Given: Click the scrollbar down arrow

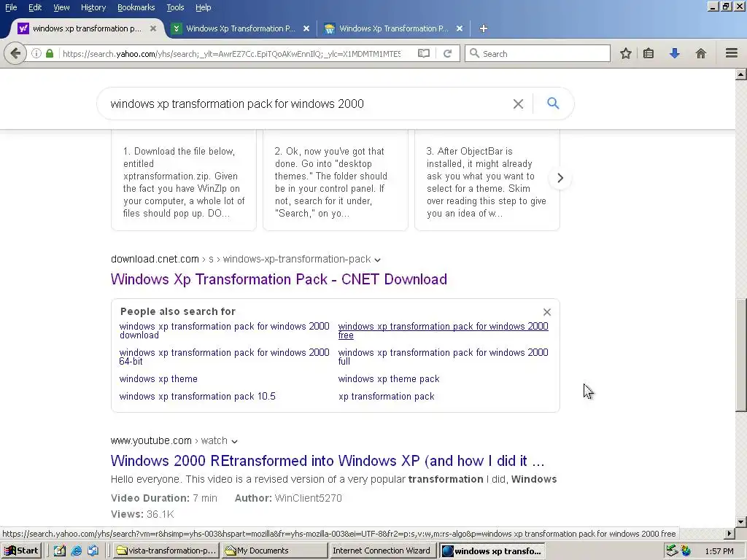Looking at the screenshot, I should [x=740, y=522].
